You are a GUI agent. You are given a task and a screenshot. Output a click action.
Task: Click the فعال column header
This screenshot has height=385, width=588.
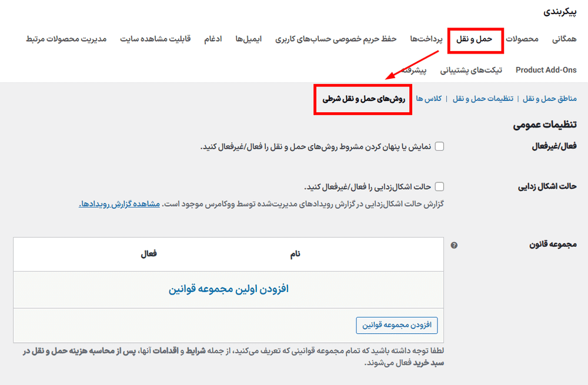pos(149,254)
